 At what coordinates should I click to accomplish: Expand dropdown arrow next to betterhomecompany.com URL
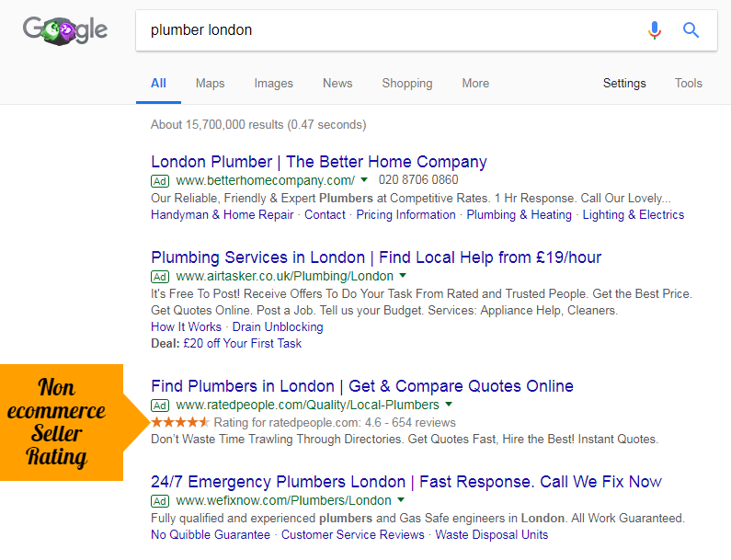[x=364, y=180]
